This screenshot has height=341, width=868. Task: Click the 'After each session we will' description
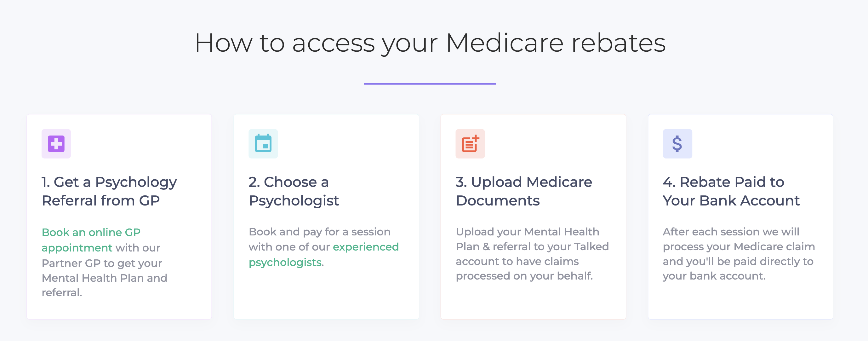pos(739,254)
